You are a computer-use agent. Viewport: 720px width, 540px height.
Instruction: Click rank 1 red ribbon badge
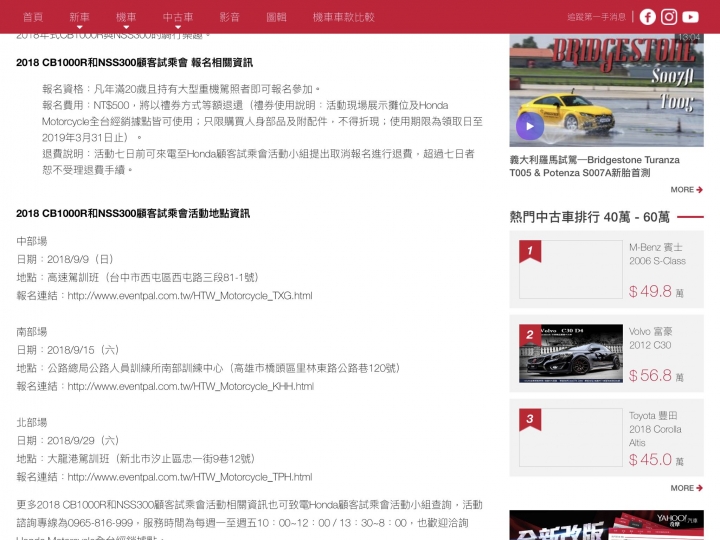coord(530,251)
